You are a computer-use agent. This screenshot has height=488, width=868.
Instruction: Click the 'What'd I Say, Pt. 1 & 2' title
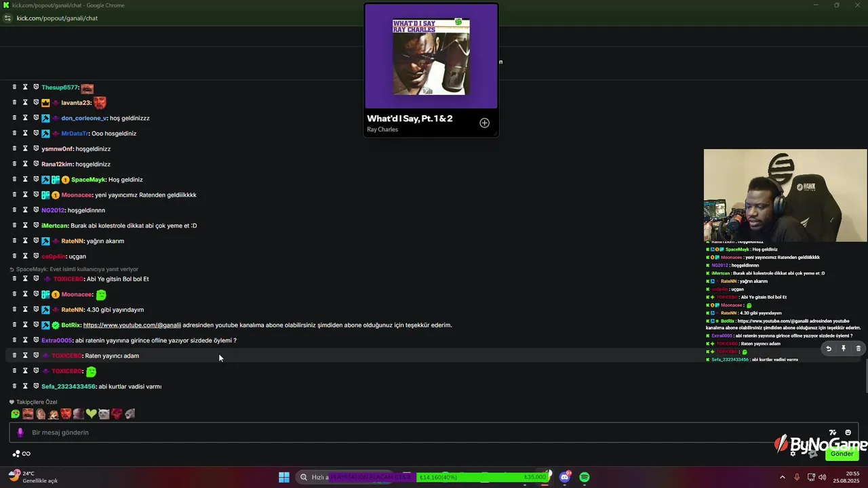pyautogui.click(x=410, y=119)
